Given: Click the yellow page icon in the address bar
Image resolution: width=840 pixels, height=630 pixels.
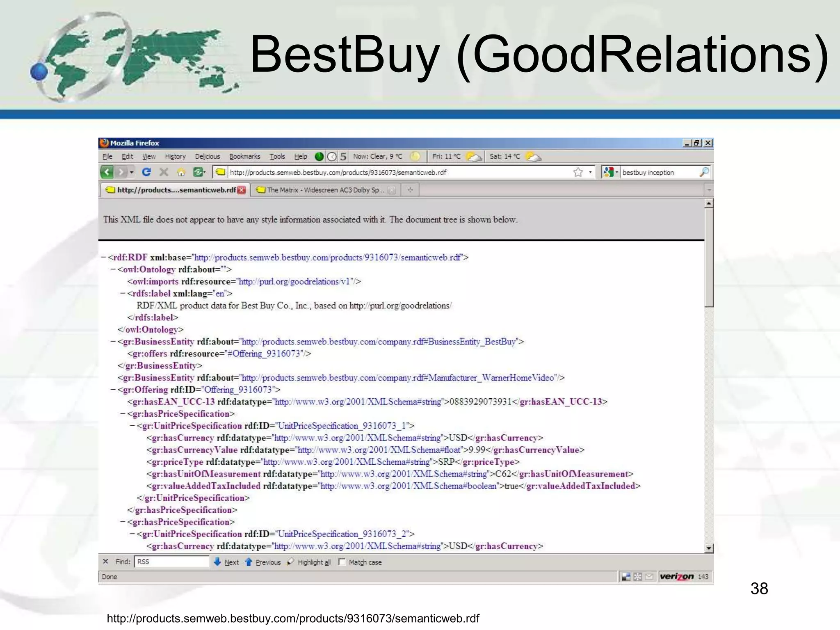Looking at the screenshot, I should point(221,172).
